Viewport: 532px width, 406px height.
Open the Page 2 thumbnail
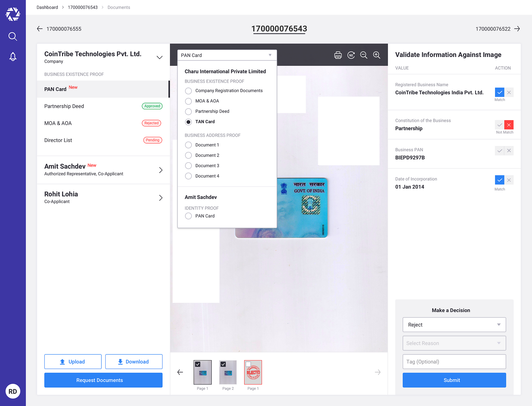tap(228, 373)
